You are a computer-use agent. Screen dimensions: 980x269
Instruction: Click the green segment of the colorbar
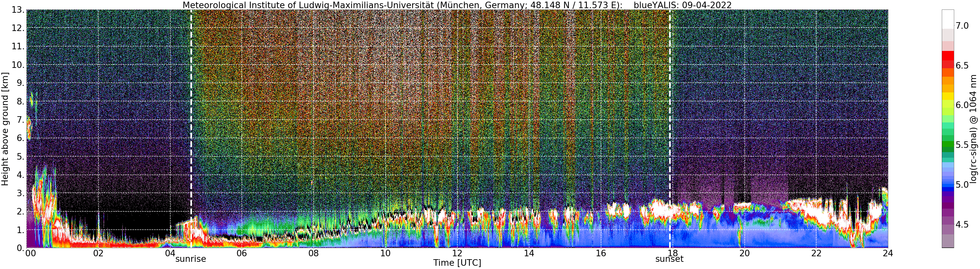pyautogui.click(x=948, y=144)
